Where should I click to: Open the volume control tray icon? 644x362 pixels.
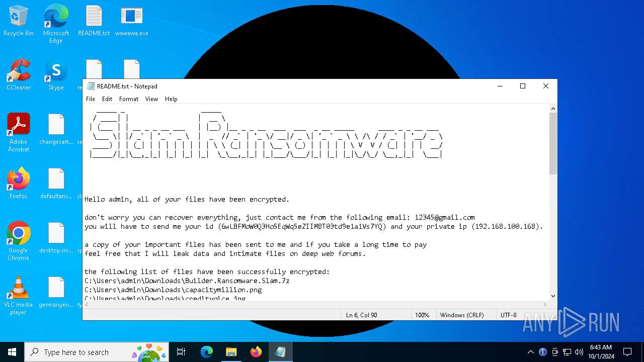tap(579, 352)
